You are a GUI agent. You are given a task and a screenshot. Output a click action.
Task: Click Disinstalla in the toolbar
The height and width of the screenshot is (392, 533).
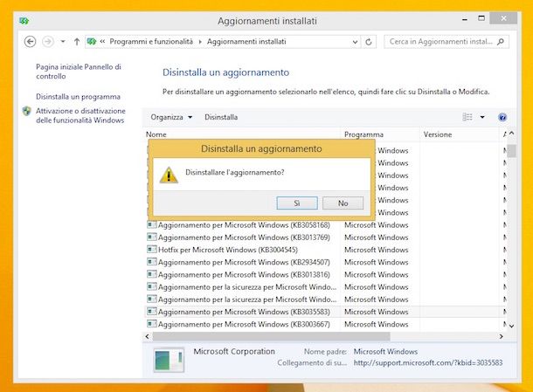pyautogui.click(x=221, y=117)
